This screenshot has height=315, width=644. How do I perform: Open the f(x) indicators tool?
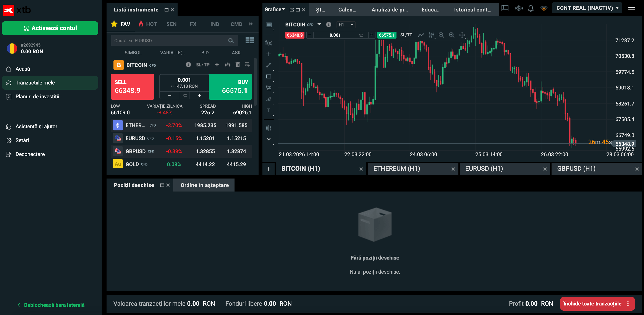[x=269, y=43]
